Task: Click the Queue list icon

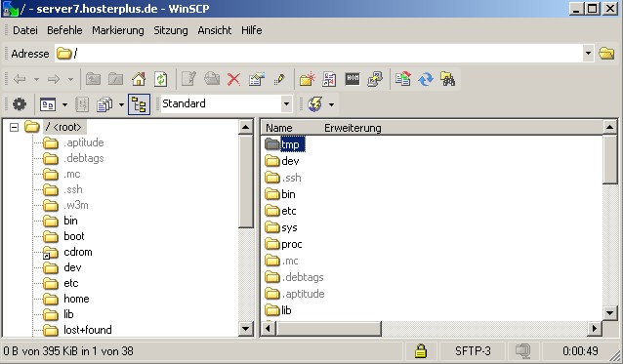Action: [82, 104]
